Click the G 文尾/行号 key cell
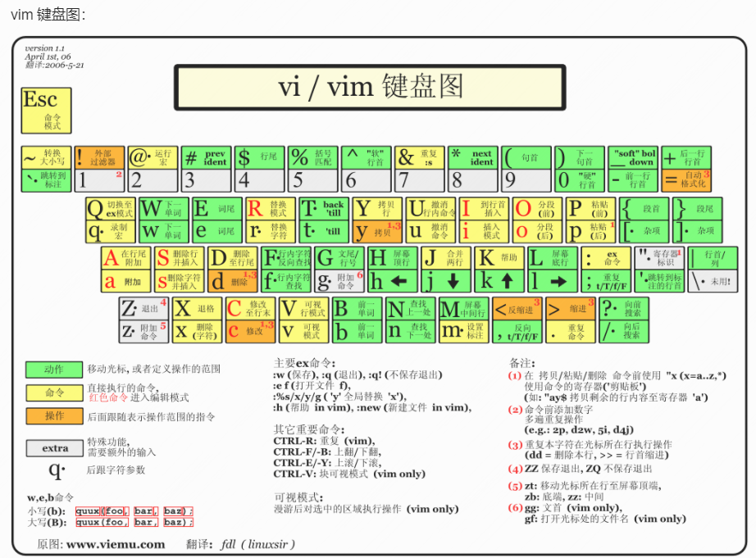 pyautogui.click(x=339, y=258)
